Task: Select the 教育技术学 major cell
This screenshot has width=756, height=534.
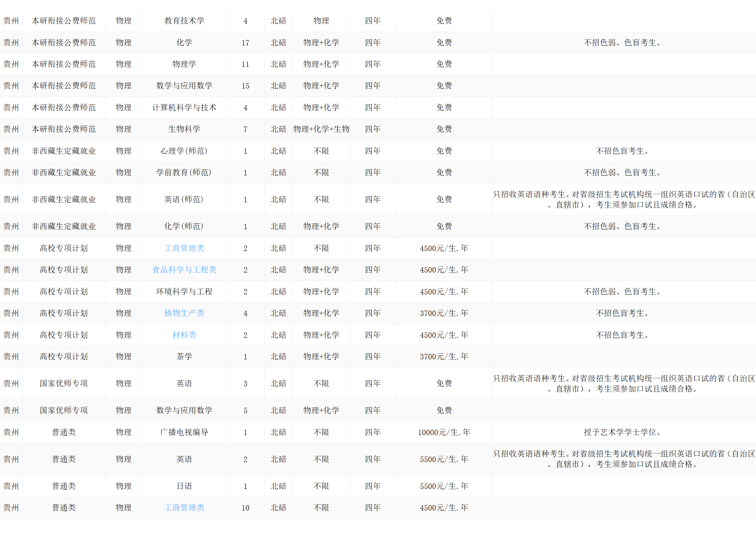Action: (184, 21)
